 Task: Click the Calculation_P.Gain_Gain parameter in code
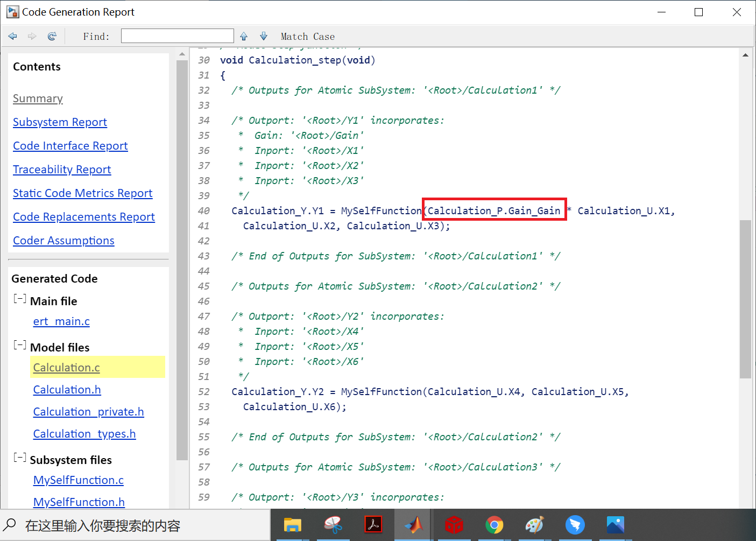494,210
